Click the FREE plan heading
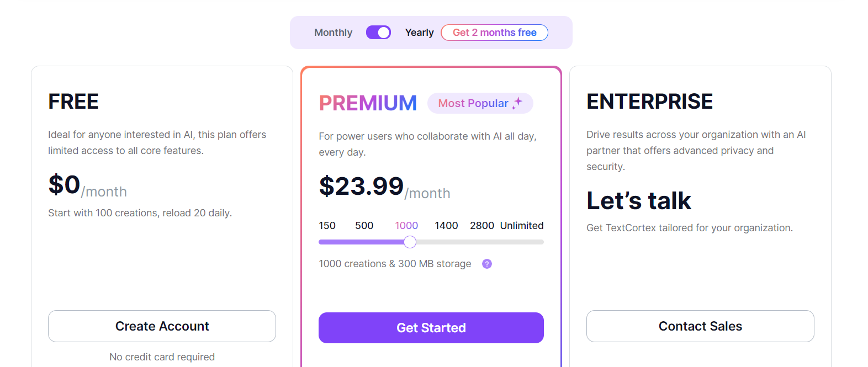The height and width of the screenshot is (367, 868). [x=73, y=101]
